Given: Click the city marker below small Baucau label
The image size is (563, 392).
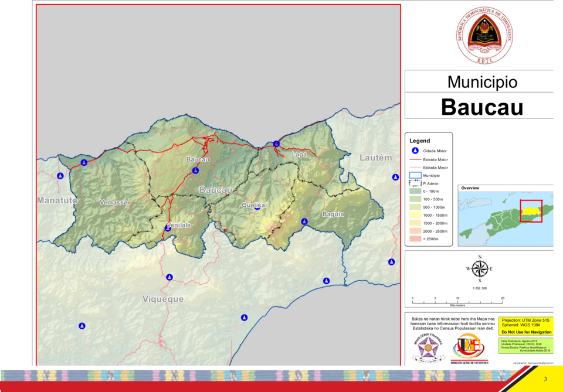Looking at the screenshot, I should click(195, 171).
